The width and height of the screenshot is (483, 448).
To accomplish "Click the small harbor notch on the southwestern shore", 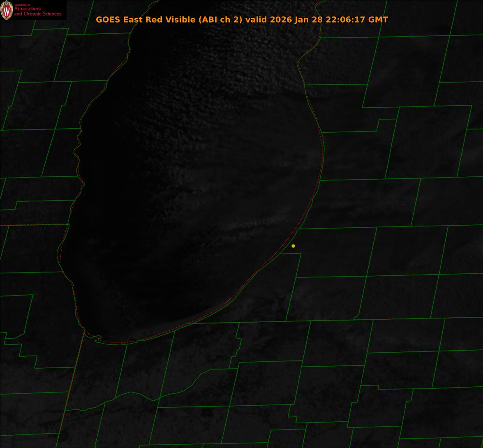I will point(97,338).
